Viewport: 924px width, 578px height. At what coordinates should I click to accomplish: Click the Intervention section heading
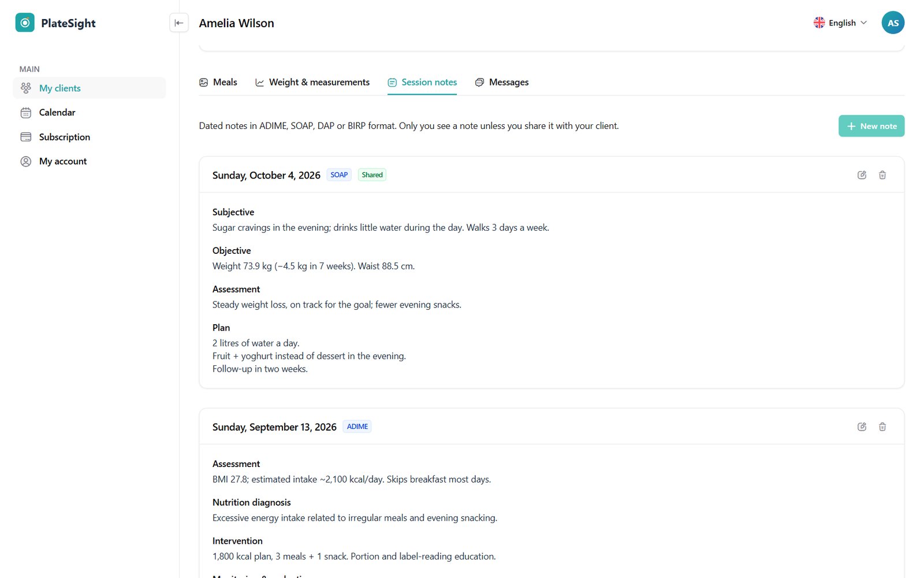[237, 541]
